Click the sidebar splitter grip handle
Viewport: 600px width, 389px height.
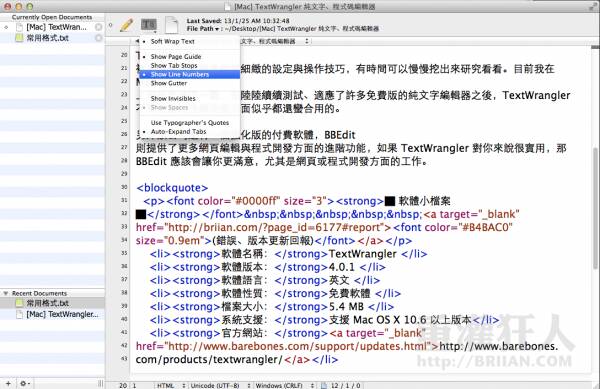click(100, 383)
